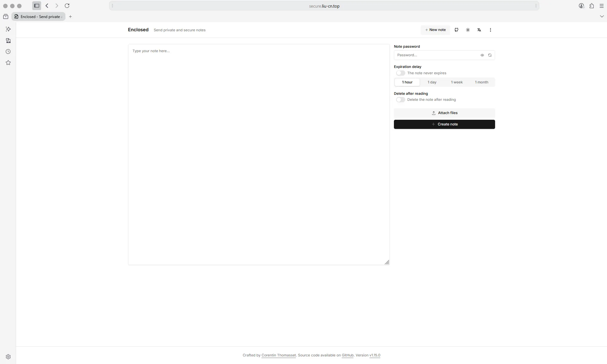This screenshot has width=607, height=364.
Task: Click inside the note text area
Action: (259, 154)
